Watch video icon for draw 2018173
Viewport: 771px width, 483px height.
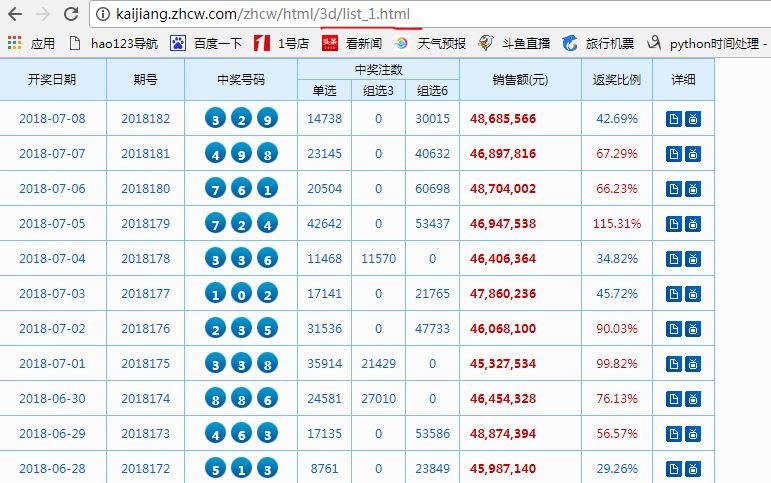(x=692, y=434)
